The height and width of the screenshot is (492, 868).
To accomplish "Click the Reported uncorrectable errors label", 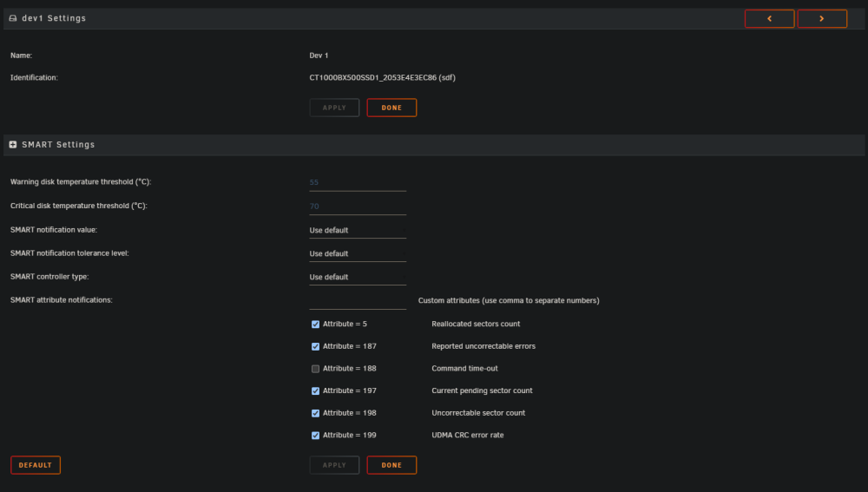I will pyautogui.click(x=483, y=346).
